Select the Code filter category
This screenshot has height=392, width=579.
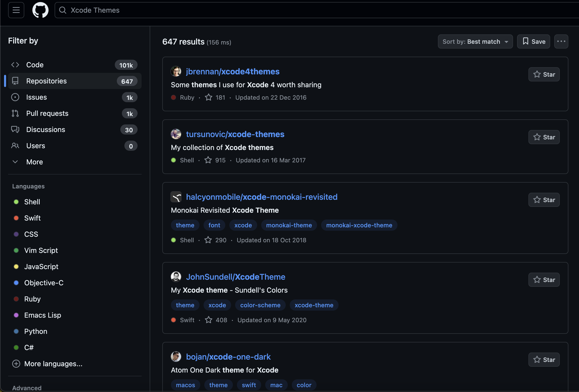pos(35,65)
